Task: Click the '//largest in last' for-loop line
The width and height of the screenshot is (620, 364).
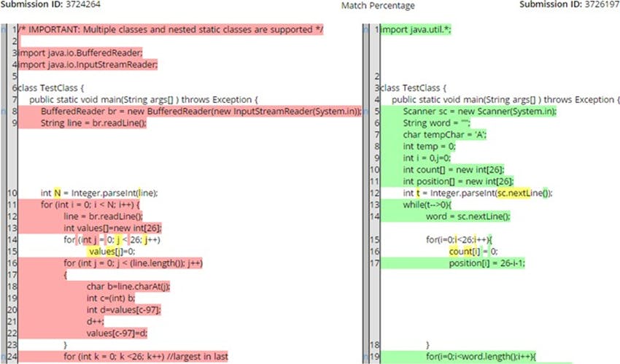Action: click(x=146, y=357)
